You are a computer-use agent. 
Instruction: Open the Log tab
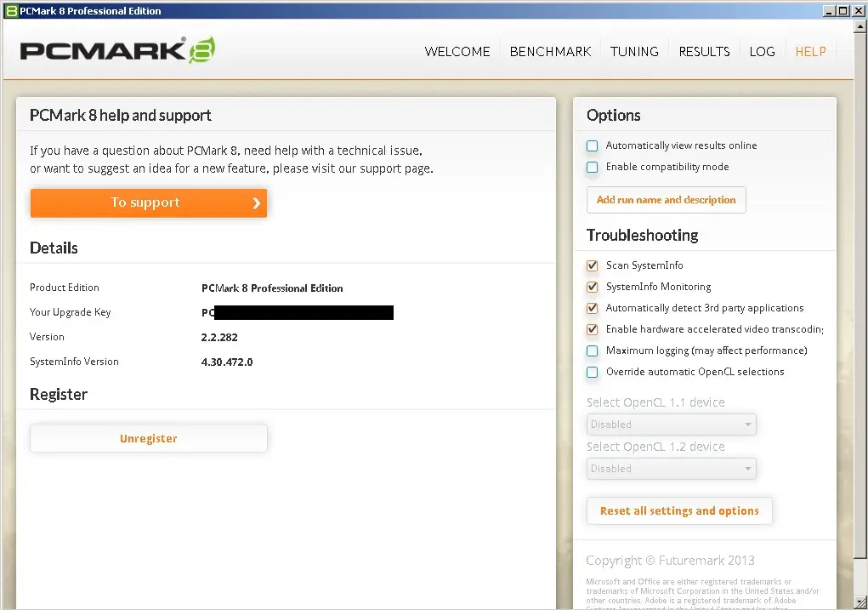pyautogui.click(x=763, y=52)
